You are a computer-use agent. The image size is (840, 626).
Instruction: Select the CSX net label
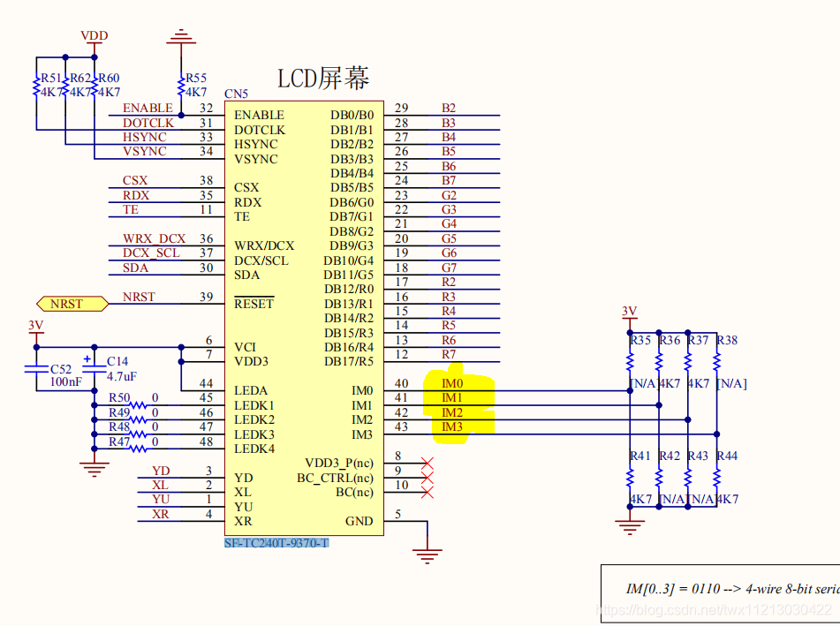tap(135, 180)
